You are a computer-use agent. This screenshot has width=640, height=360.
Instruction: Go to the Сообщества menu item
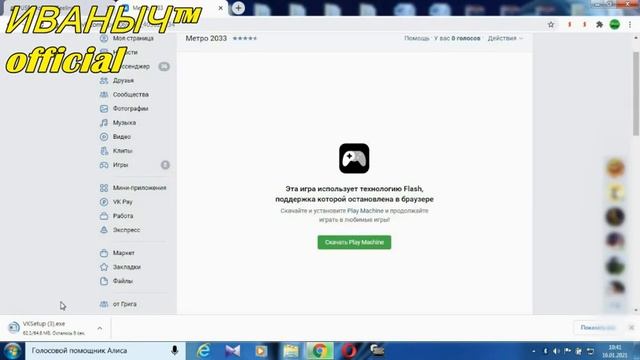pyautogui.click(x=131, y=94)
